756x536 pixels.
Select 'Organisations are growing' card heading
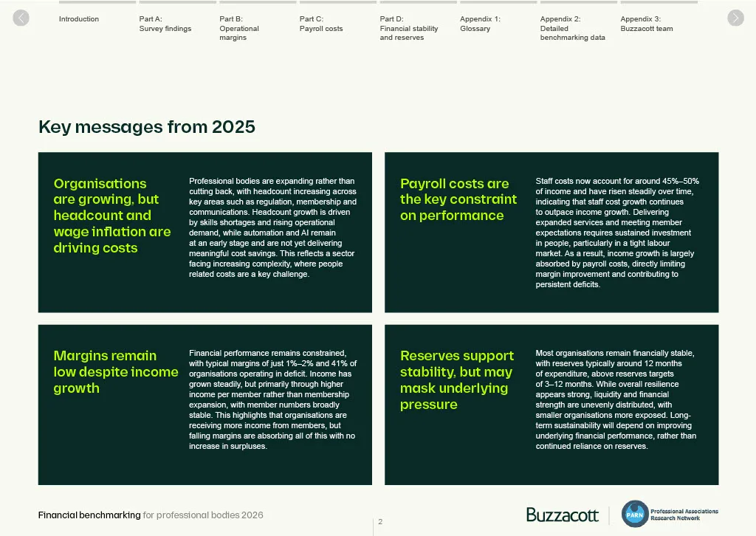tap(112, 216)
